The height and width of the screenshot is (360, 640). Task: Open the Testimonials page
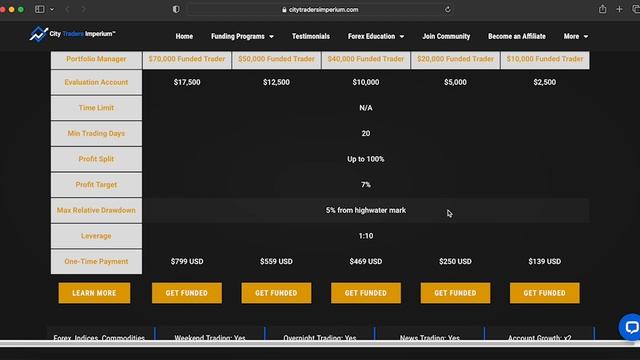coord(311,36)
